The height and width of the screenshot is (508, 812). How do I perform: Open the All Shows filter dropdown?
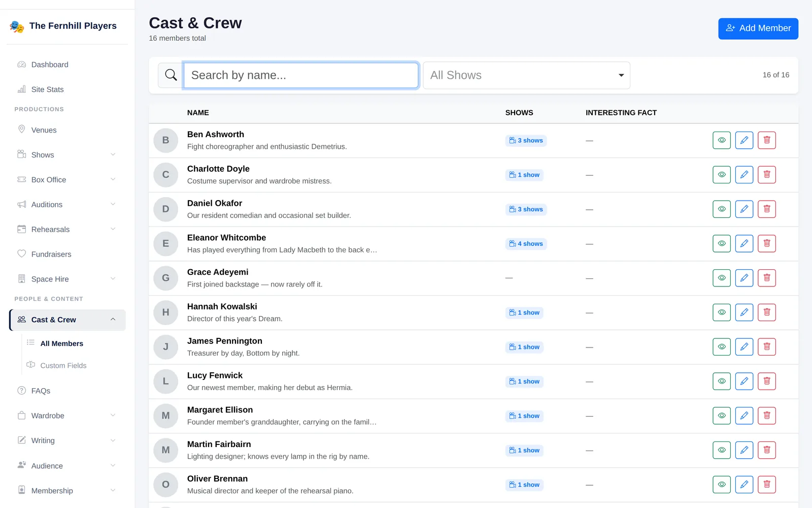527,75
